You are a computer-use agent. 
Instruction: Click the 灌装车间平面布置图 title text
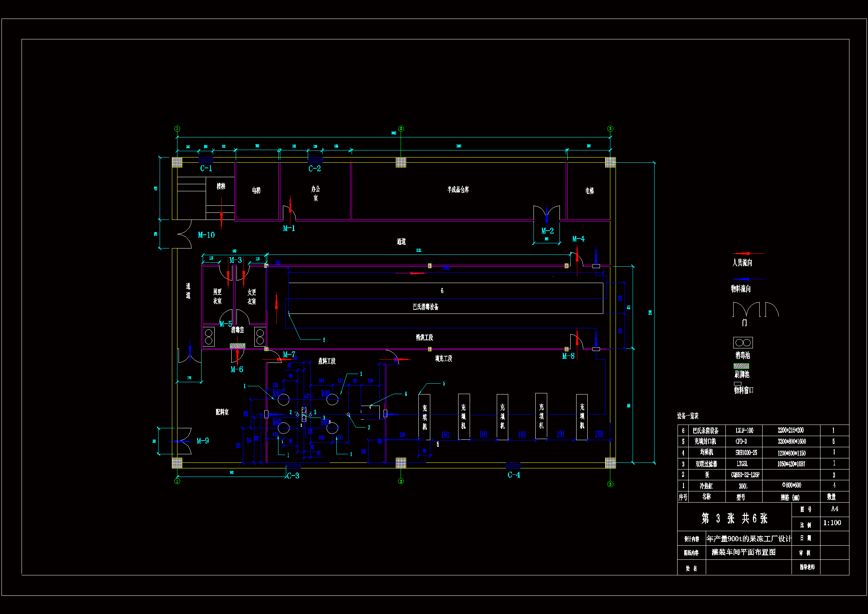click(x=743, y=552)
